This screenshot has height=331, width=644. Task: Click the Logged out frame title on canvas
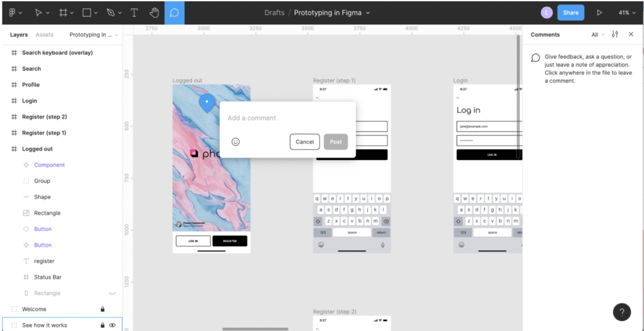(187, 81)
